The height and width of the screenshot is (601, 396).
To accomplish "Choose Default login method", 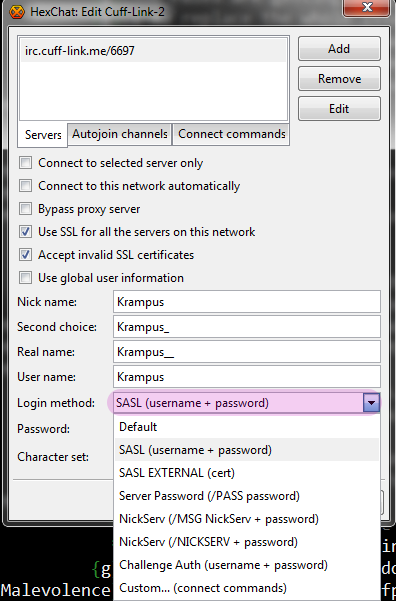I will coord(247,427).
